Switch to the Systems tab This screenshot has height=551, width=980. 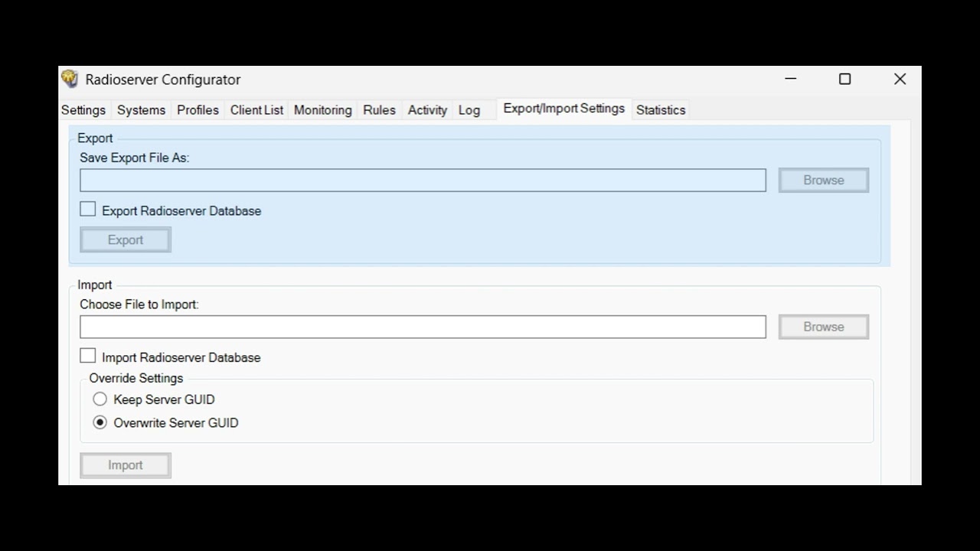pos(141,110)
